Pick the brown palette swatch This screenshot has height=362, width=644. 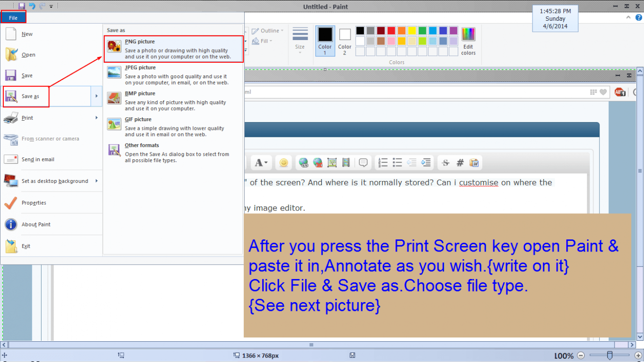(x=381, y=41)
